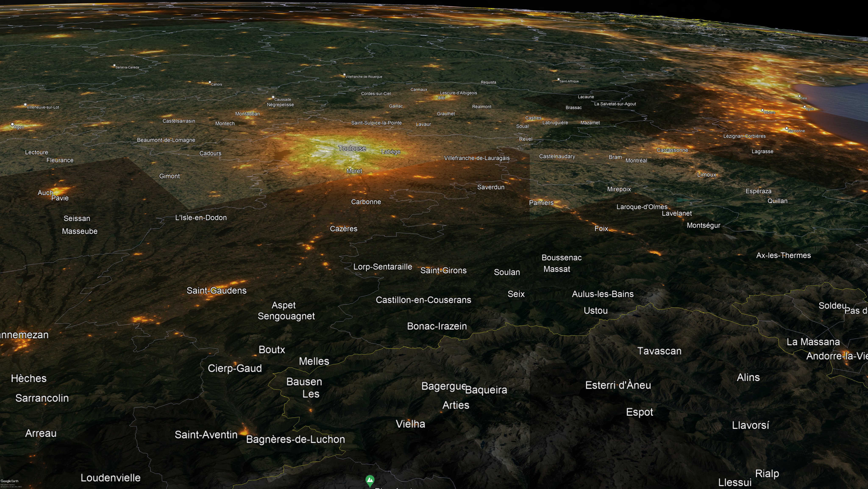Click the Narbonne city marker dot
Image resolution: width=868 pixels, height=489 pixels.
coord(786,128)
